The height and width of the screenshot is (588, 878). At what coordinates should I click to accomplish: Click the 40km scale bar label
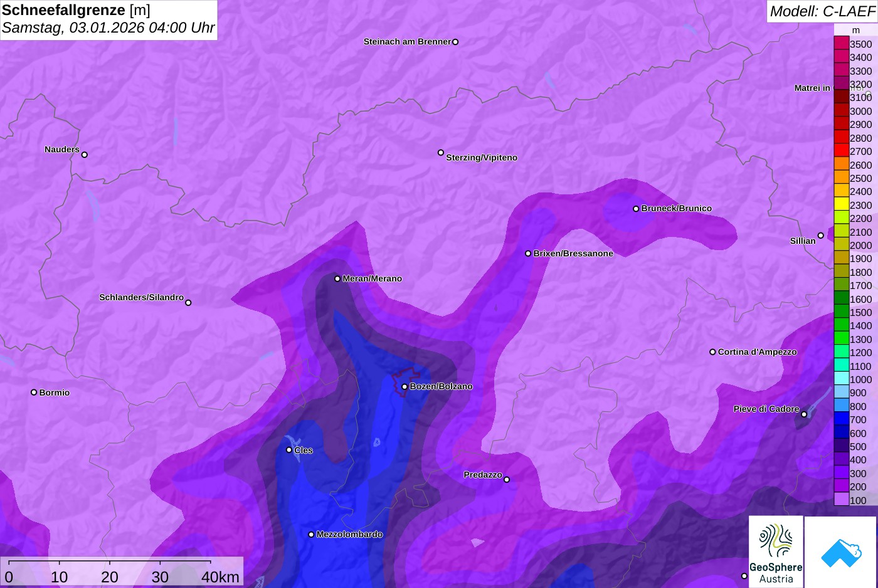coord(220,577)
